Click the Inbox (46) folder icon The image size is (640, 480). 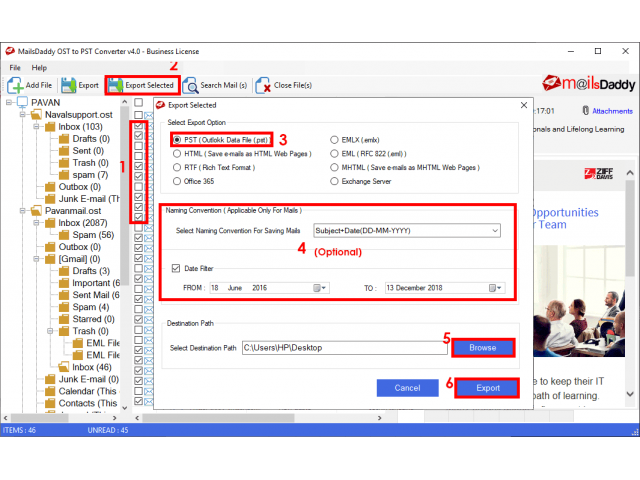pyautogui.click(x=64, y=367)
